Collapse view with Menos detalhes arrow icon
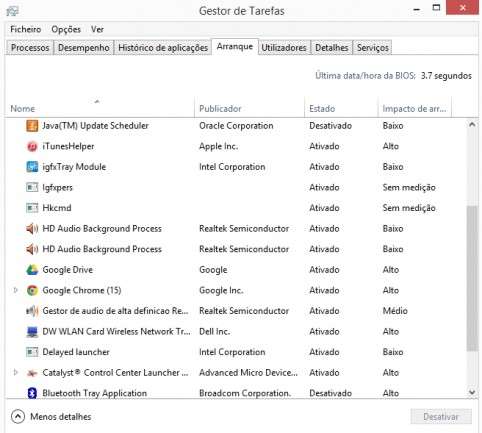The width and height of the screenshot is (482, 433). tap(18, 417)
